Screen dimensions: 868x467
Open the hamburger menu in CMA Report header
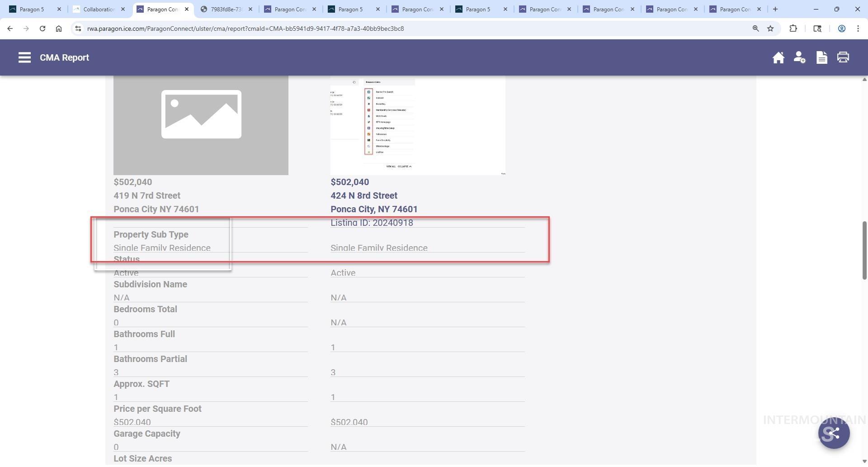pos(24,57)
